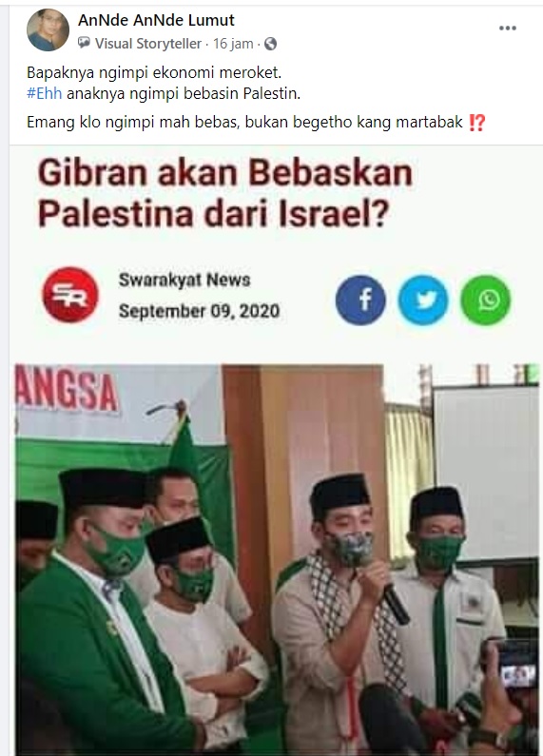Open the #Ehh hashtag

(x=45, y=93)
